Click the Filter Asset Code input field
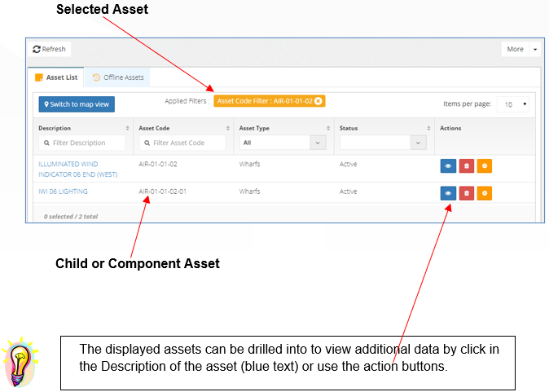The height and width of the screenshot is (392, 549). coord(182,143)
